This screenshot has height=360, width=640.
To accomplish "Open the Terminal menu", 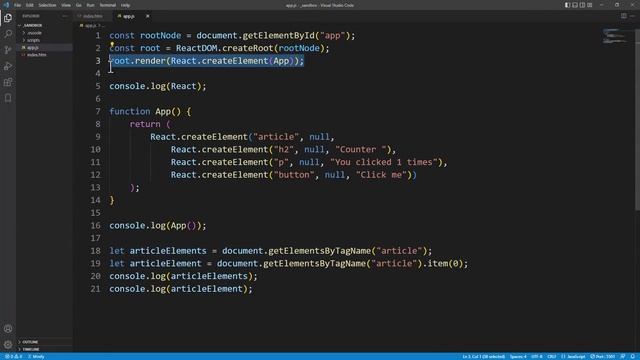I will pyautogui.click(x=108, y=5).
